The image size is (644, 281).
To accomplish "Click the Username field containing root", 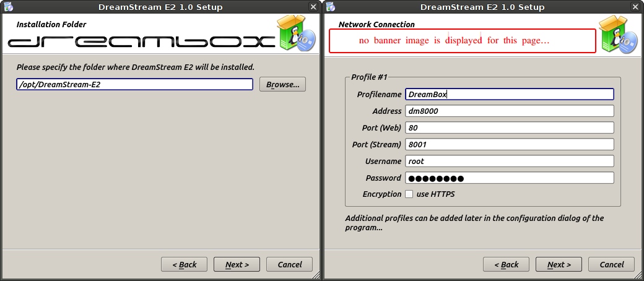I will [509, 161].
